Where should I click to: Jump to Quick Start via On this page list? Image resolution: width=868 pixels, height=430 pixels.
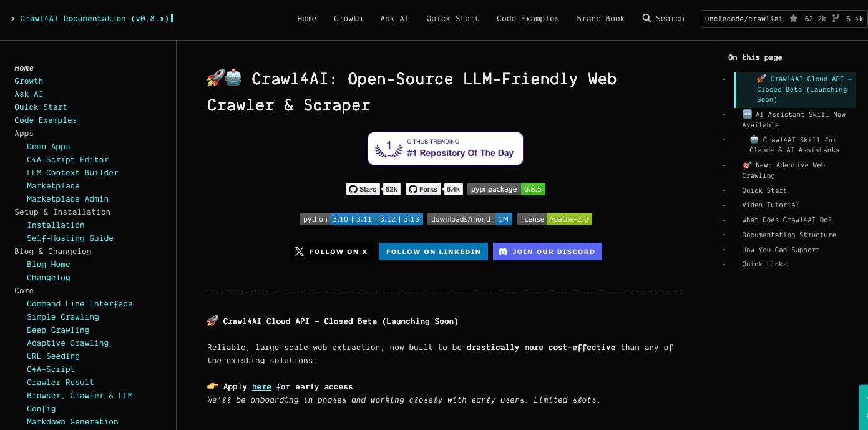[764, 190]
